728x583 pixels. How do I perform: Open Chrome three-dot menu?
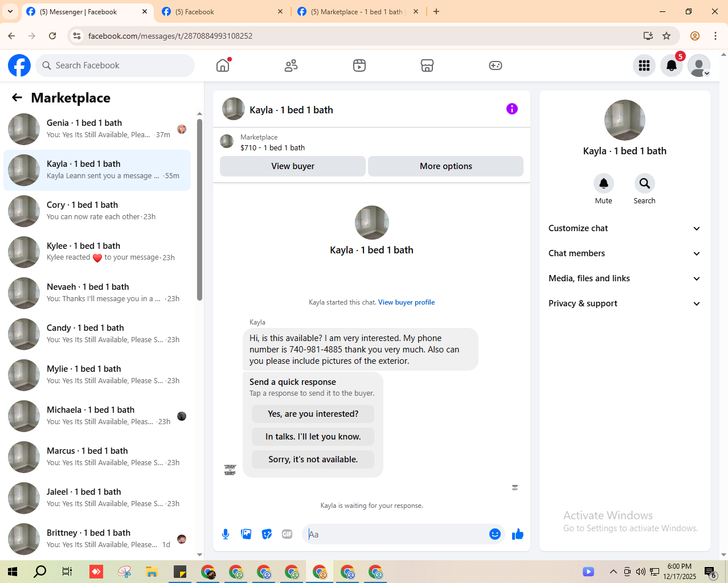pos(715,36)
